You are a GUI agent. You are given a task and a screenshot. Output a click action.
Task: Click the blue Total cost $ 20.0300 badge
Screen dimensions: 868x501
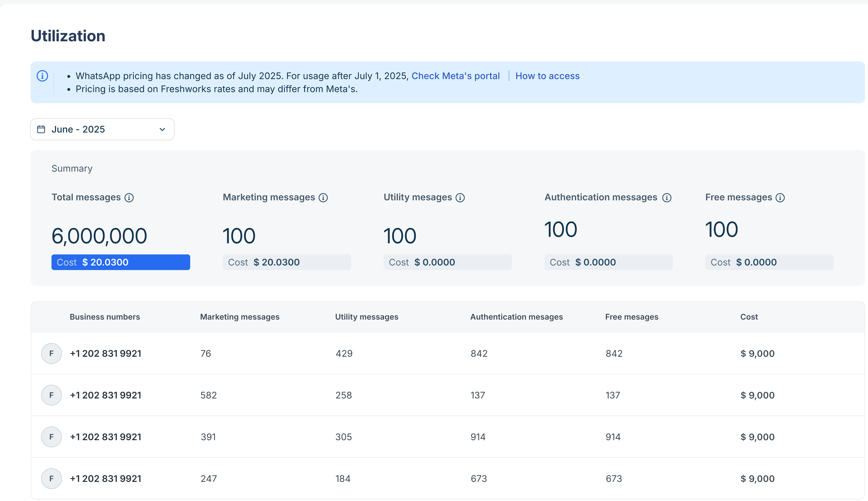point(120,262)
